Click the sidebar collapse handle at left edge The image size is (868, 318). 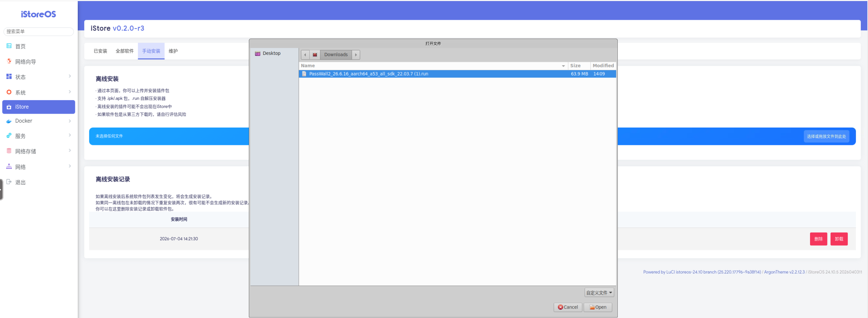point(1,189)
